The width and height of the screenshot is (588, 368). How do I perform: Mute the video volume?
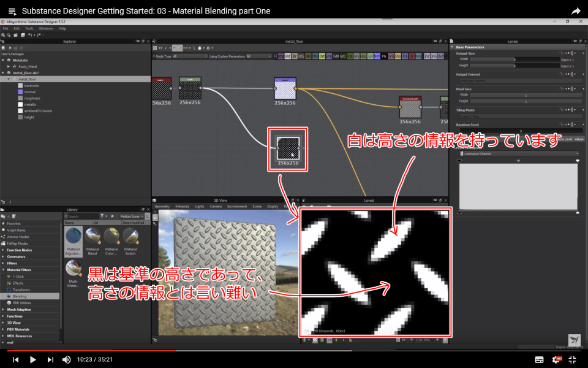[66, 360]
